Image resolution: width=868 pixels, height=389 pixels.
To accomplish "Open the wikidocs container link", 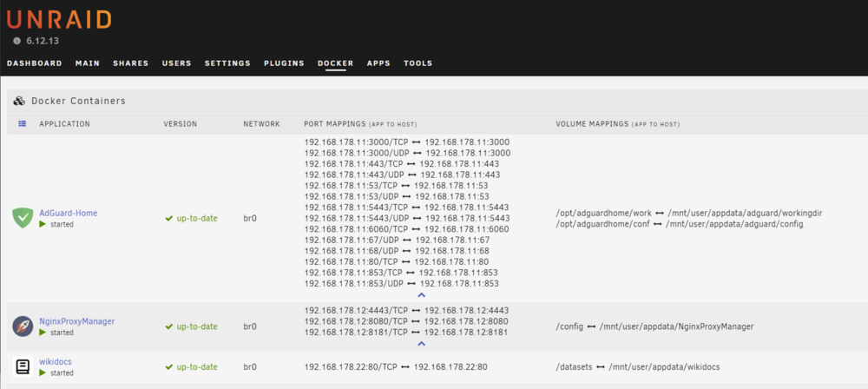I will point(56,362).
